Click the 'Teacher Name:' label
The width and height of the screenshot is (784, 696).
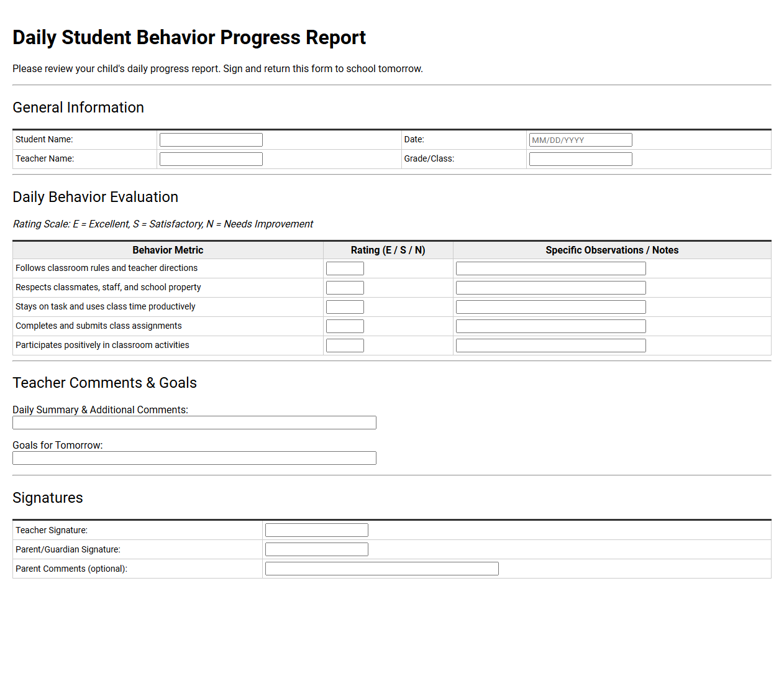click(x=45, y=158)
